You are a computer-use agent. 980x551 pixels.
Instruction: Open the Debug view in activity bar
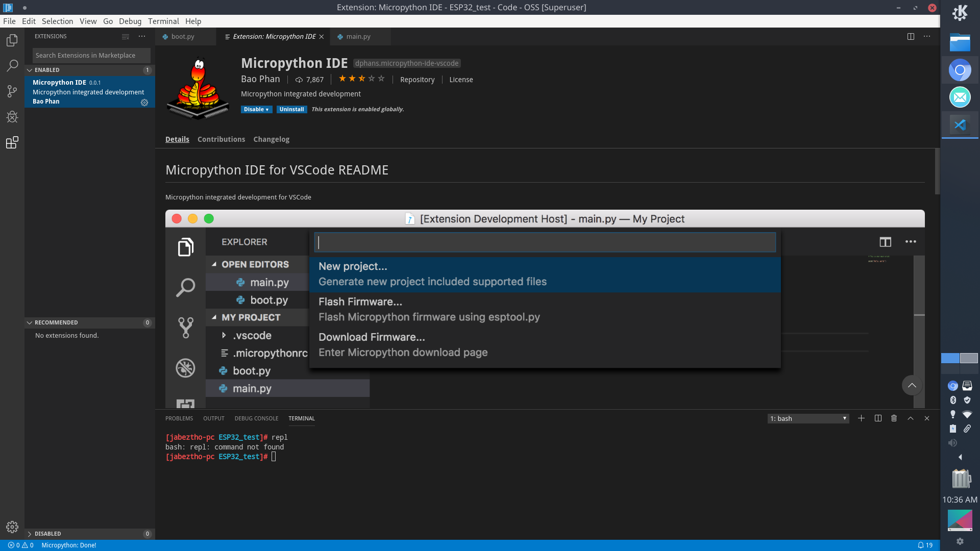12,116
